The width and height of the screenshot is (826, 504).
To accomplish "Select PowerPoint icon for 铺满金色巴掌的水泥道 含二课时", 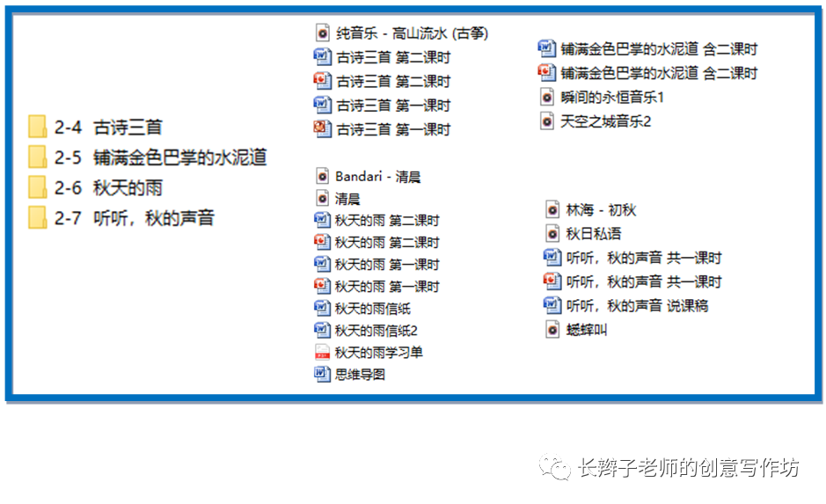I will (547, 73).
